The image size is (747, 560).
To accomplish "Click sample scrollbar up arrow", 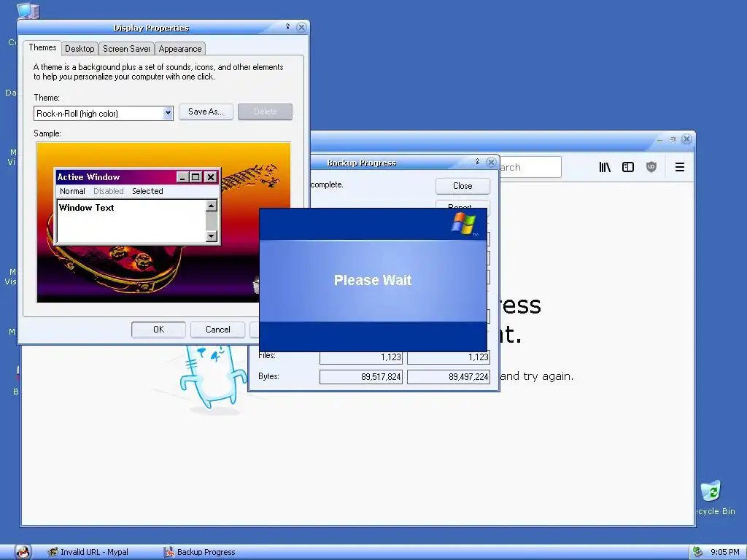I will coord(211,206).
